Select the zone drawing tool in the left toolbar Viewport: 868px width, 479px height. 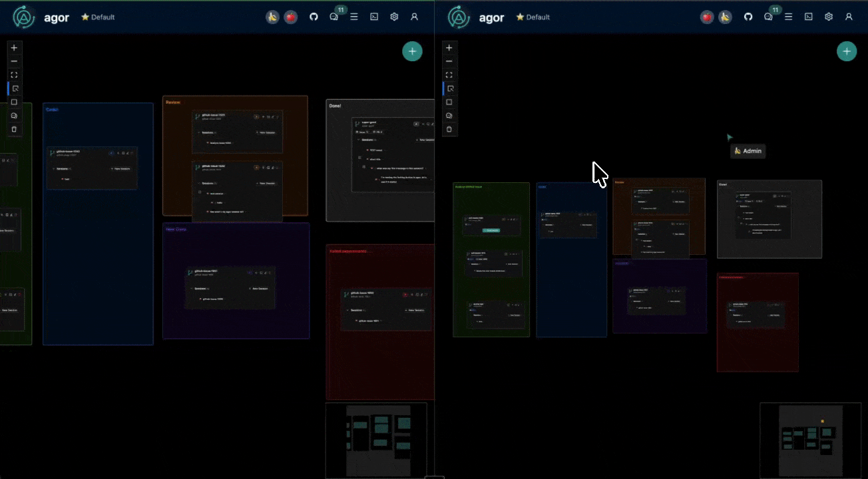(x=14, y=102)
